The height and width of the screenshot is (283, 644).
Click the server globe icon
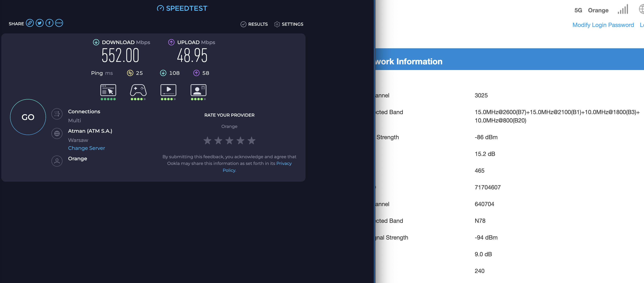[57, 134]
